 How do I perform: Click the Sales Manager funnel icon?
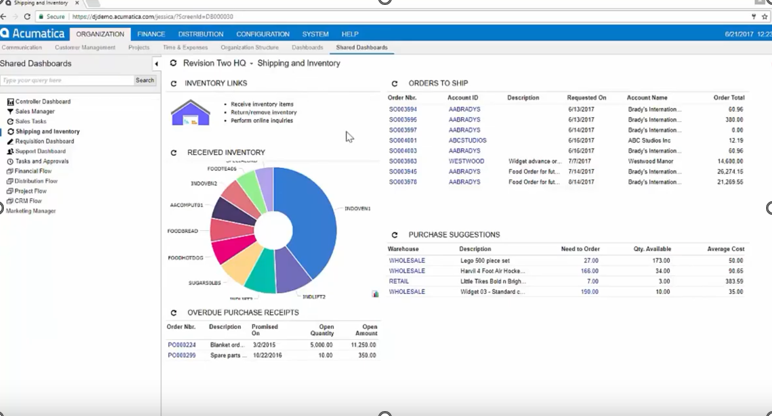10,111
